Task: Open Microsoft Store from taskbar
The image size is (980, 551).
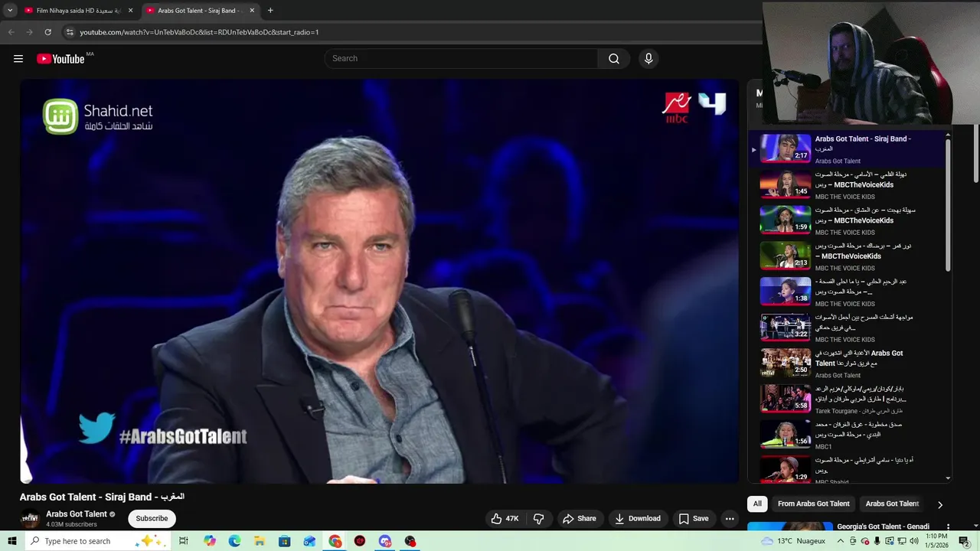Action: click(285, 541)
